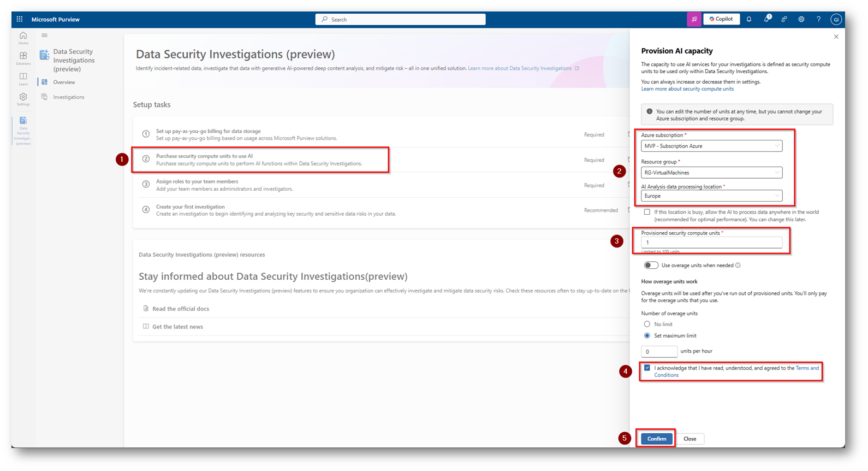Open setup task Set up pay-as-you-go billing
Image resolution: width=868 pixels, height=471 pixels.
[208, 131]
